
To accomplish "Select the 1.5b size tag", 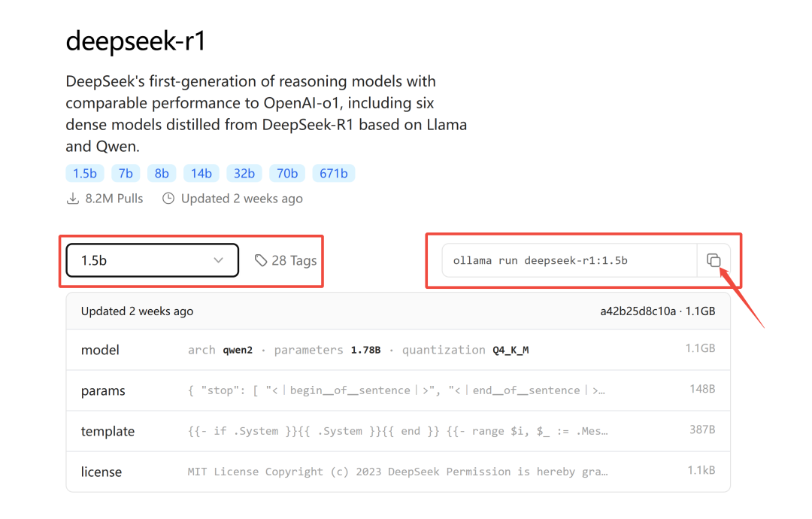I will [85, 174].
